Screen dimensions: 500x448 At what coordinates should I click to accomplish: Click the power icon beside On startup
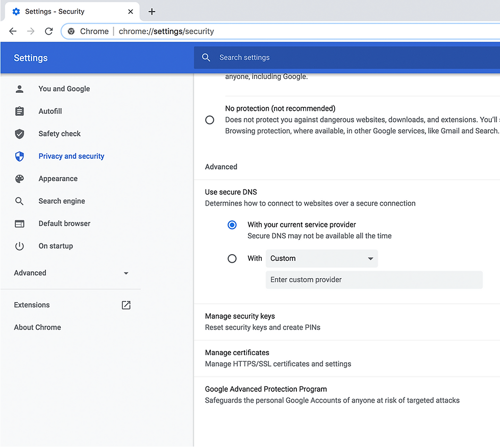[x=19, y=246]
